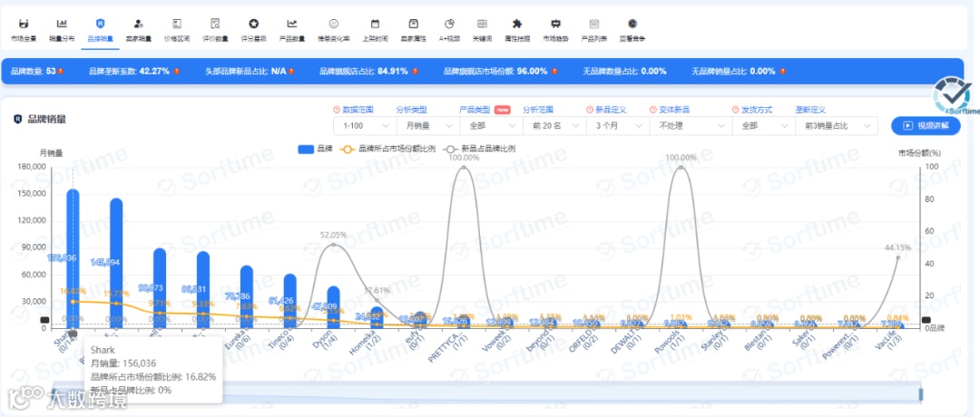
Task: Toggle the 品牌所占市场份额比例 legend line
Action: [388, 150]
